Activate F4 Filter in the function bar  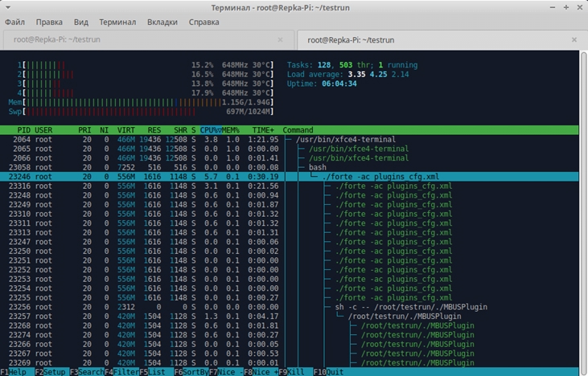point(122,372)
